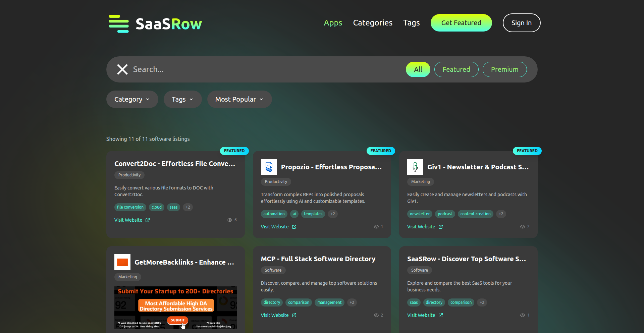Click view count eye icon on Giv1 card
Image resolution: width=644 pixels, height=333 pixels.
tap(522, 227)
